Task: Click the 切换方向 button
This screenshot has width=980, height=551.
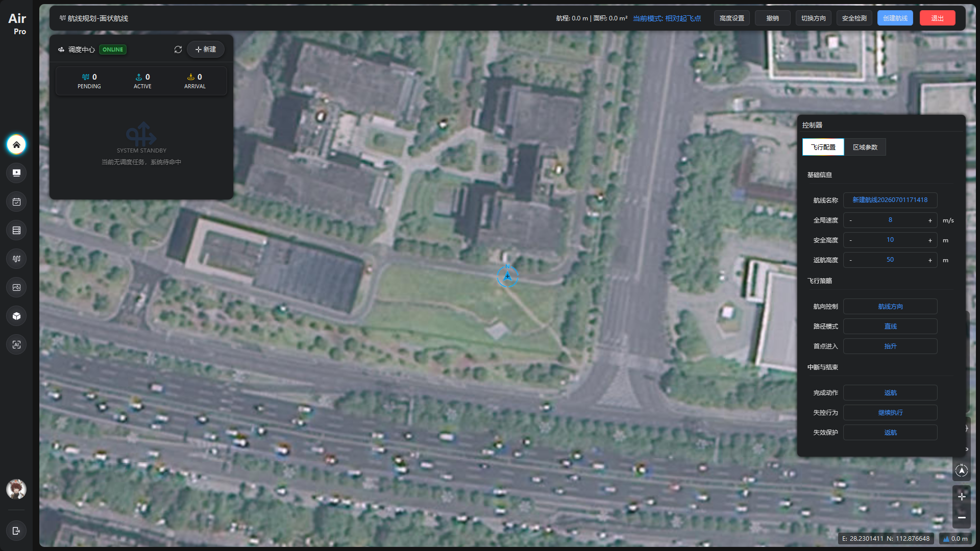Action: (x=814, y=18)
